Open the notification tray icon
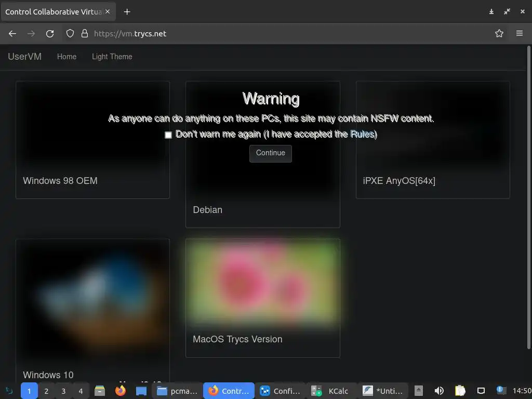 pos(500,390)
